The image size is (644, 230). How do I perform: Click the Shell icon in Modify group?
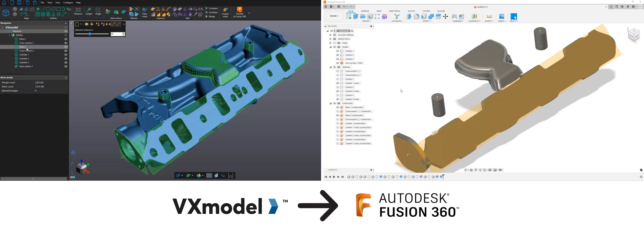point(424,17)
